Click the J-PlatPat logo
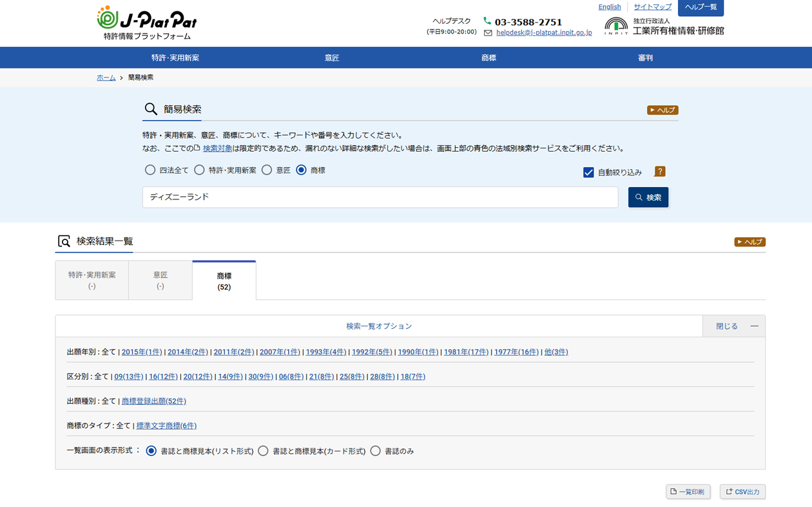The height and width of the screenshot is (507, 812). (146, 23)
